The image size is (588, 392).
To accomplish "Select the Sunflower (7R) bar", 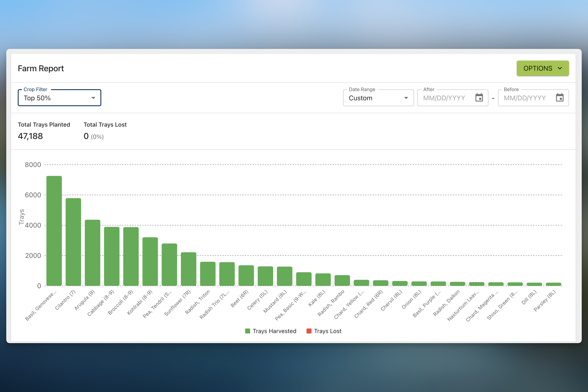I will click(189, 269).
